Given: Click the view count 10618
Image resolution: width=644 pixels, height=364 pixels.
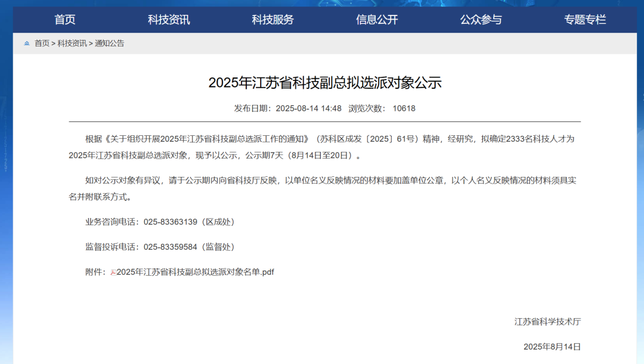Looking at the screenshot, I should tap(404, 108).
